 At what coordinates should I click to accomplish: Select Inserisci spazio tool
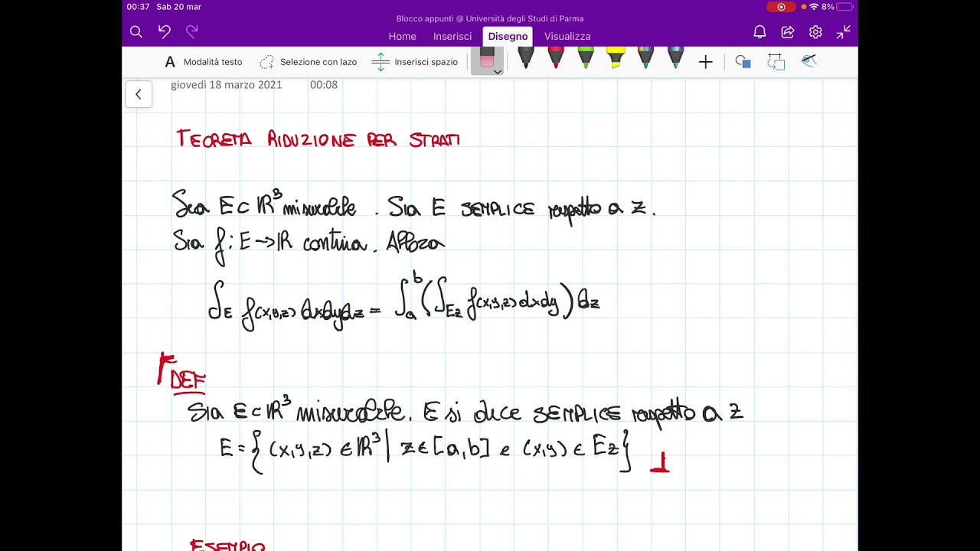[x=415, y=62]
